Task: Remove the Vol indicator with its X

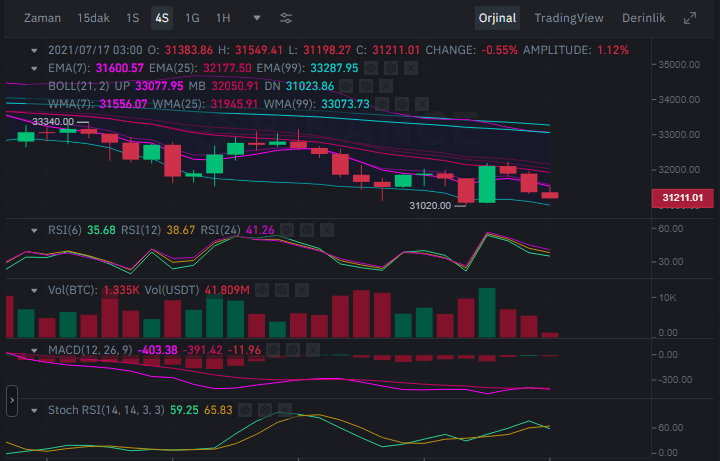Action: [302, 290]
